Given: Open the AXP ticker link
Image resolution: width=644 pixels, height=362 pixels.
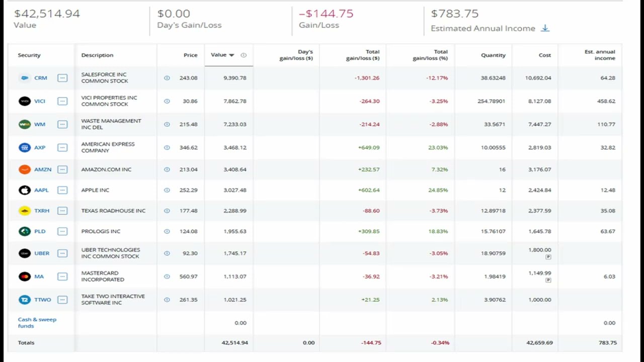Looking at the screenshot, I should 40,147.
